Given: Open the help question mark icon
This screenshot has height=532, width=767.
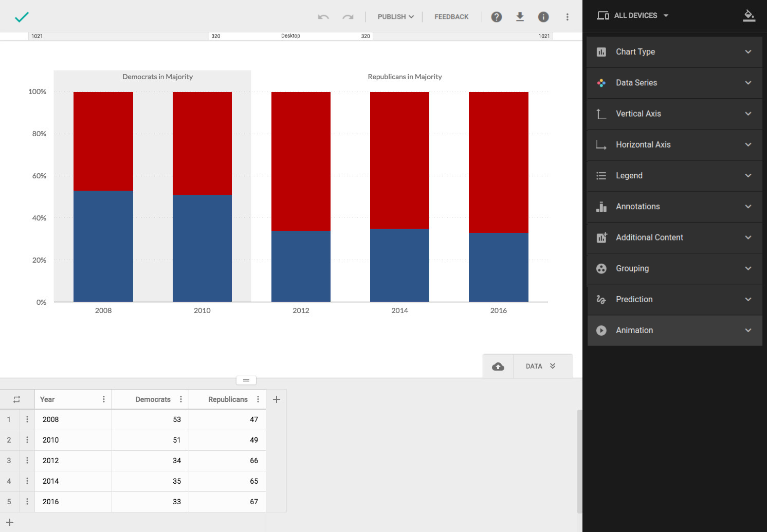Looking at the screenshot, I should coord(496,17).
